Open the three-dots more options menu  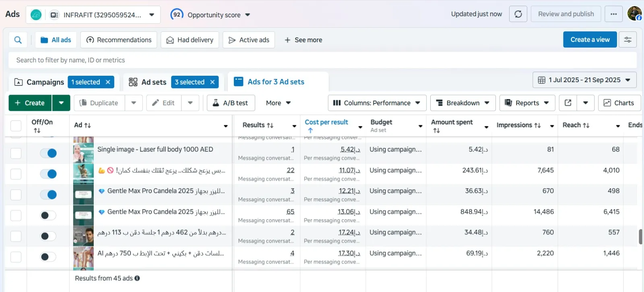[x=613, y=14]
